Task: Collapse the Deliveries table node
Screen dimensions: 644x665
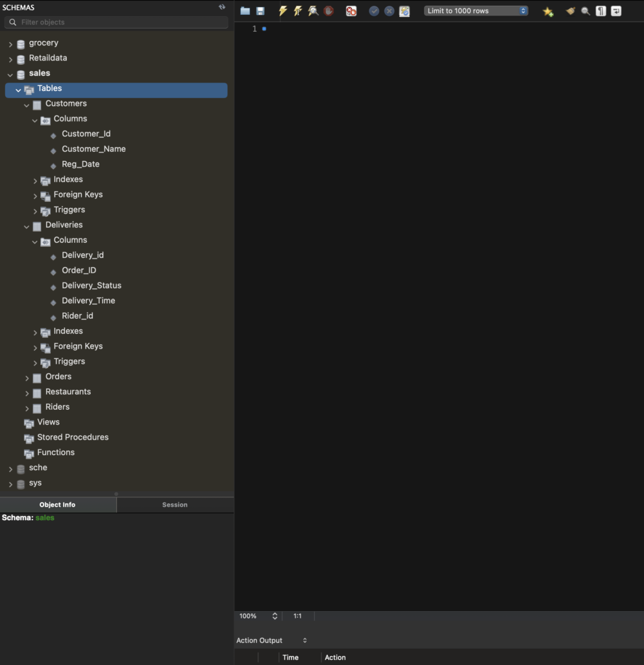Action: [27, 225]
